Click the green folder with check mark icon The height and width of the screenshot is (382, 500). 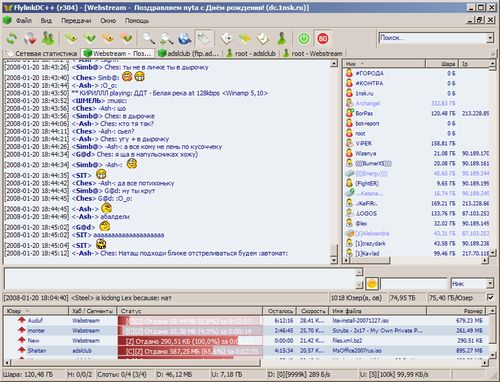click(x=89, y=39)
